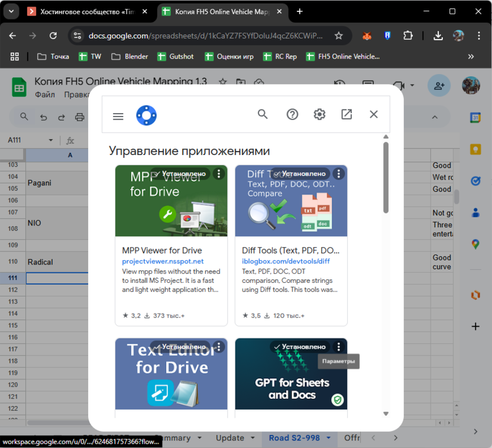Open options menu for Text Editor card

219,347
